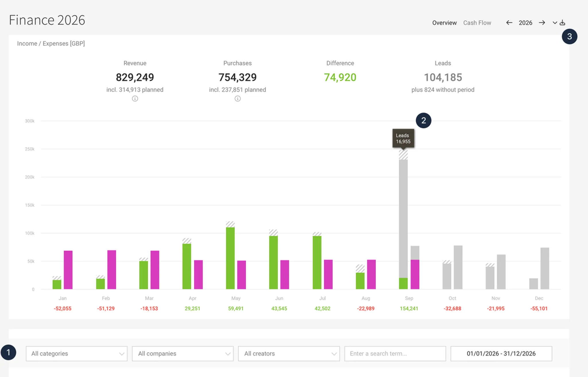Click the Difference value 74,920
Viewport: 588px width, 377px height.
(x=340, y=77)
